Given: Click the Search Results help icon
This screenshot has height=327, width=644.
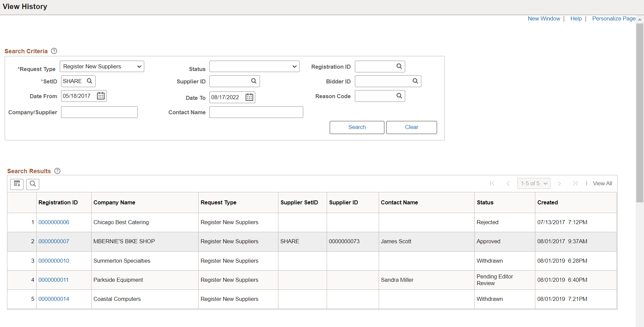Looking at the screenshot, I should [57, 171].
